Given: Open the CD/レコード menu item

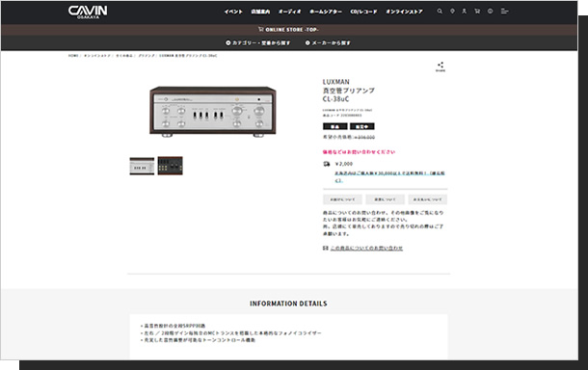Looking at the screenshot, I should 363,12.
